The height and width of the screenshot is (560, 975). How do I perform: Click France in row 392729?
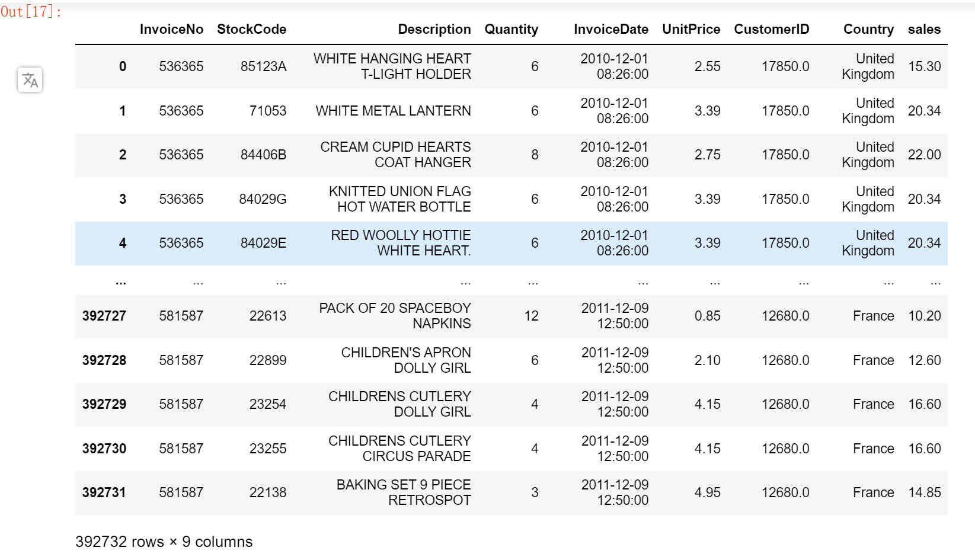tap(874, 404)
